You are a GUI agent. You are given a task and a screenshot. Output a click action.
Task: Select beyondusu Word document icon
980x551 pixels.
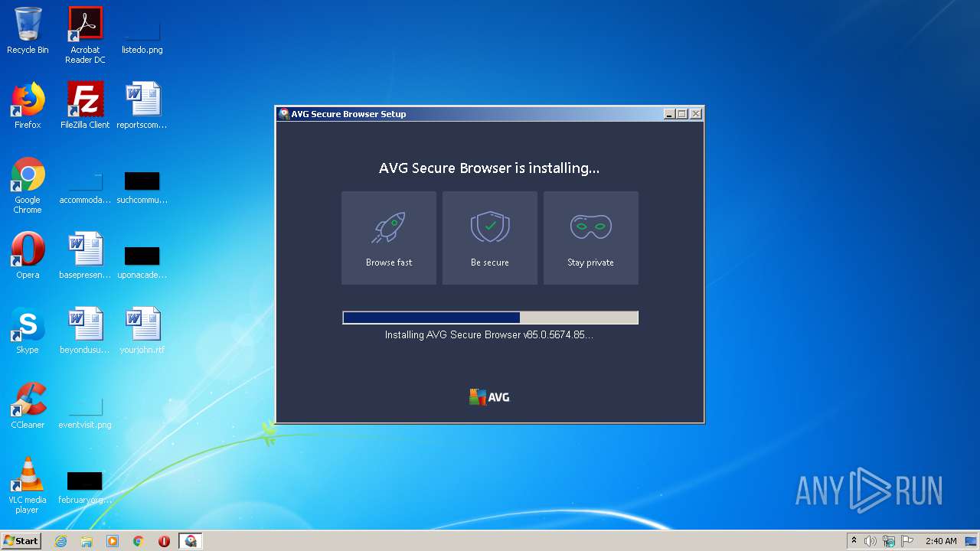tap(85, 331)
